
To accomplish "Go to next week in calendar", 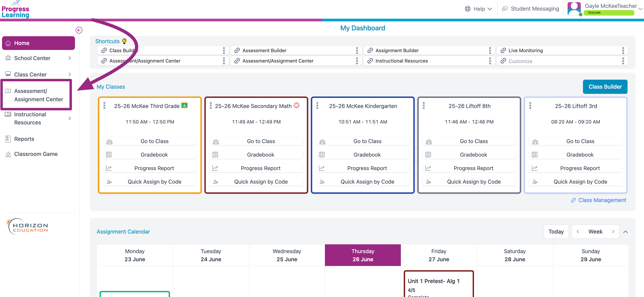I will (x=613, y=232).
